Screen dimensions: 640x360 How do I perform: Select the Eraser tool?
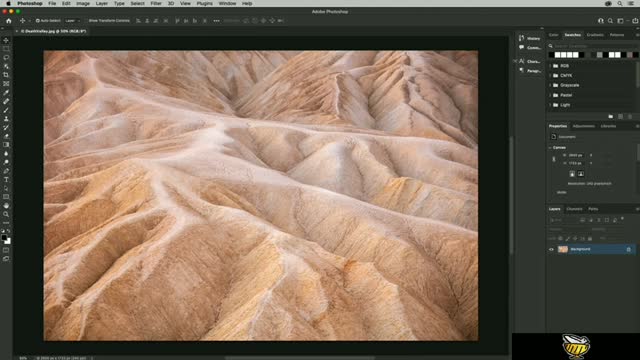tap(6, 136)
